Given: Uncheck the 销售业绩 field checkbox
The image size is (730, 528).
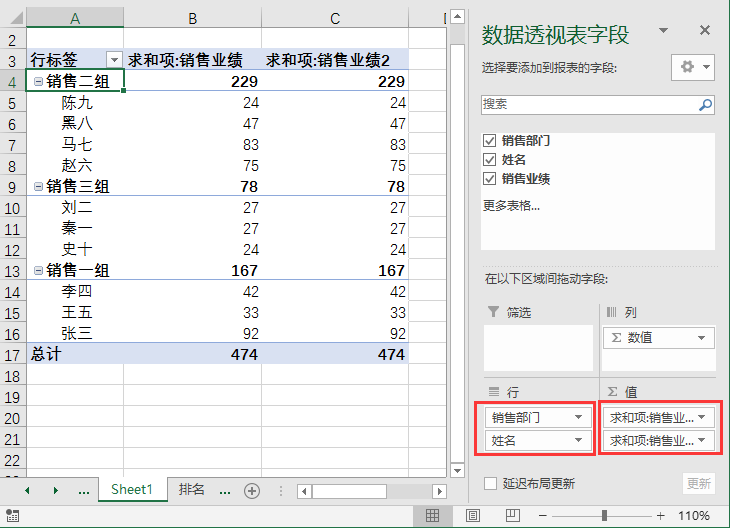Looking at the screenshot, I should coord(489,178).
